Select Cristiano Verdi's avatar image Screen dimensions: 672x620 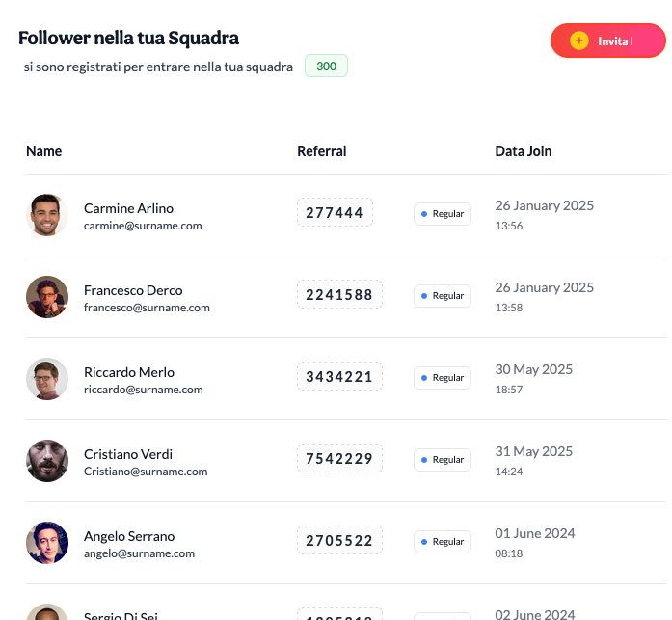click(x=47, y=461)
